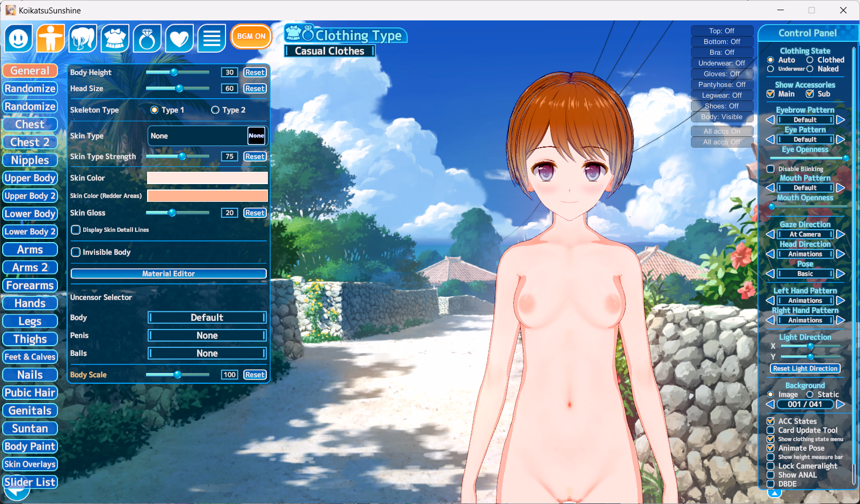Screen dimensions: 860x504
Task: Enable Disable Blinking checkbox
Action: 770,169
